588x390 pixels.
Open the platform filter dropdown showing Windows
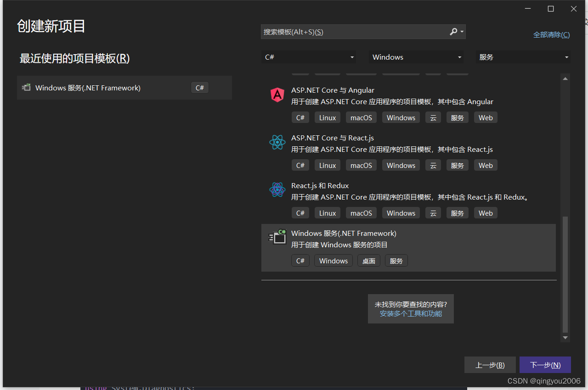417,57
